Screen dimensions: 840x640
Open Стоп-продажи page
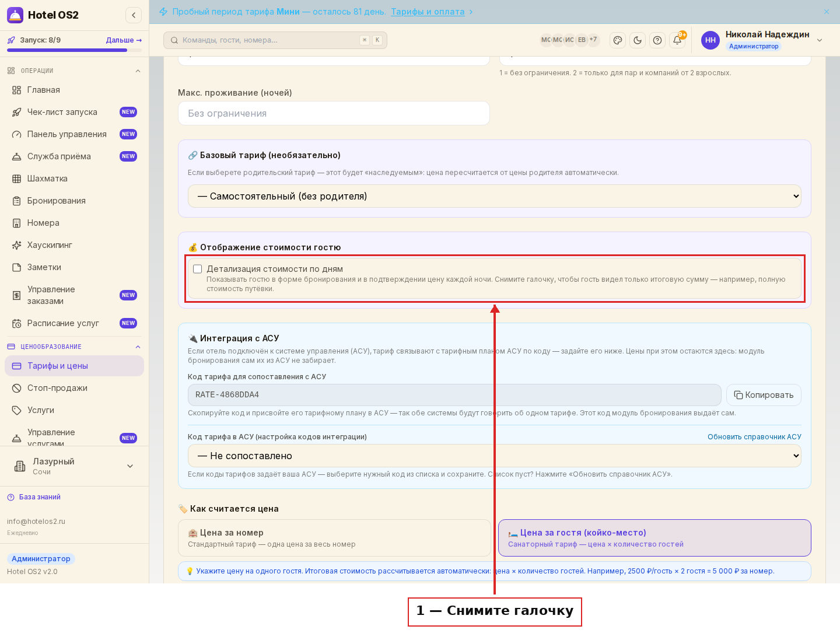[74, 388]
